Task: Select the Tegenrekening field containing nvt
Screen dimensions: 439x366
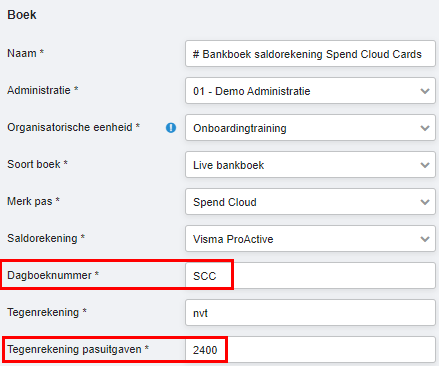Action: [x=310, y=313]
